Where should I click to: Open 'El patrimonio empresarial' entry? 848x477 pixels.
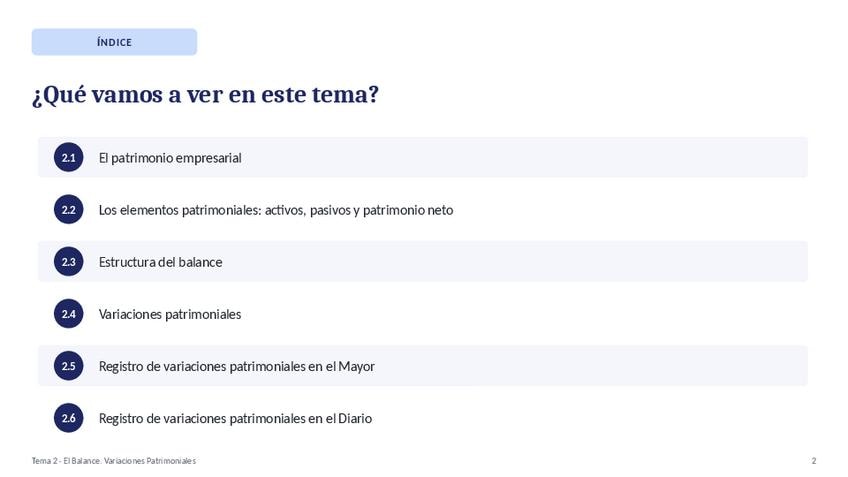[170, 158]
